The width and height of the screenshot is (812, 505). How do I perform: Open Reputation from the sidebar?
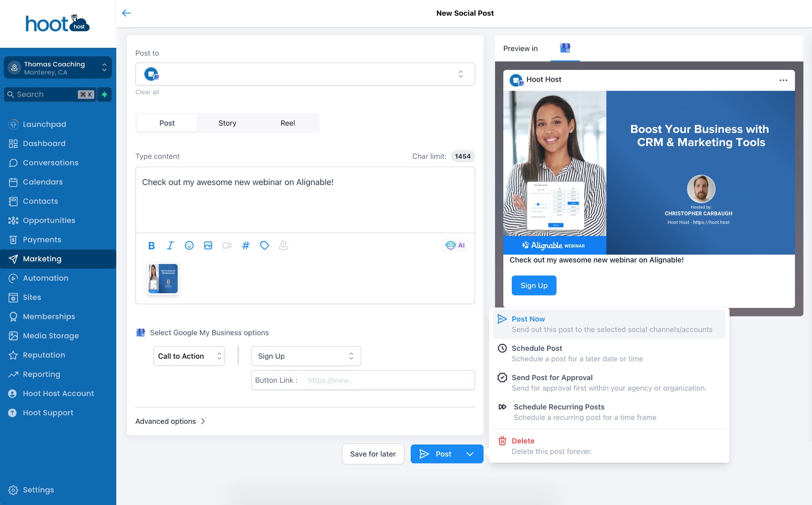coord(44,355)
